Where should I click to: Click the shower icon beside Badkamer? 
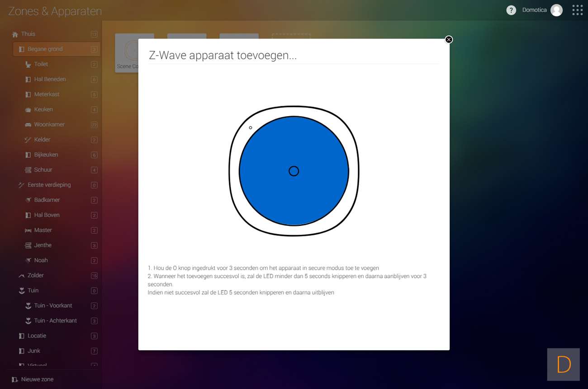(28, 200)
